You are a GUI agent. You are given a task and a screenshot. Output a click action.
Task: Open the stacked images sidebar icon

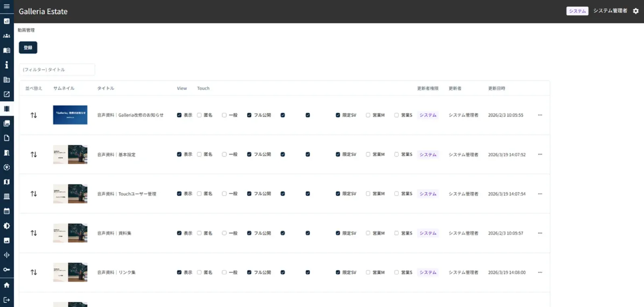(6, 124)
